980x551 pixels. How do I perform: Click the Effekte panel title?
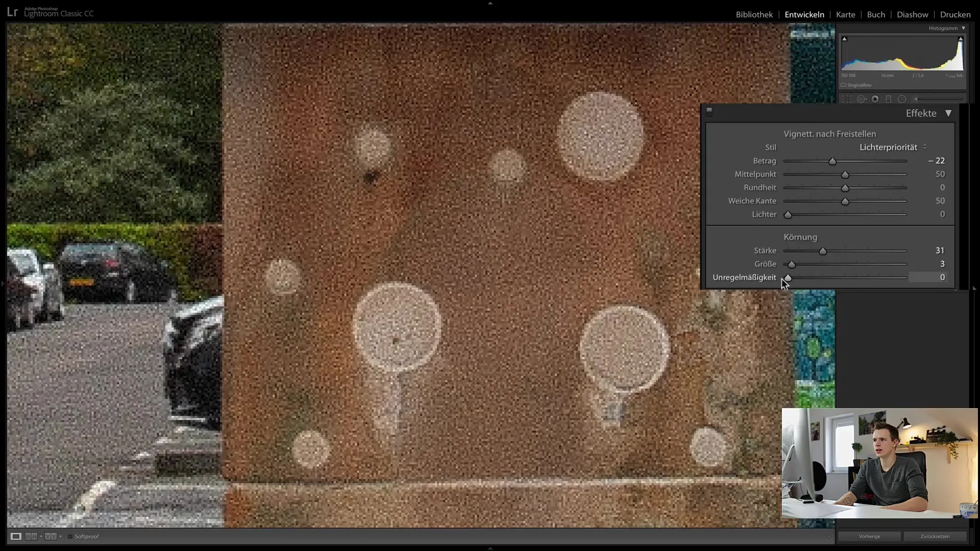coord(921,113)
